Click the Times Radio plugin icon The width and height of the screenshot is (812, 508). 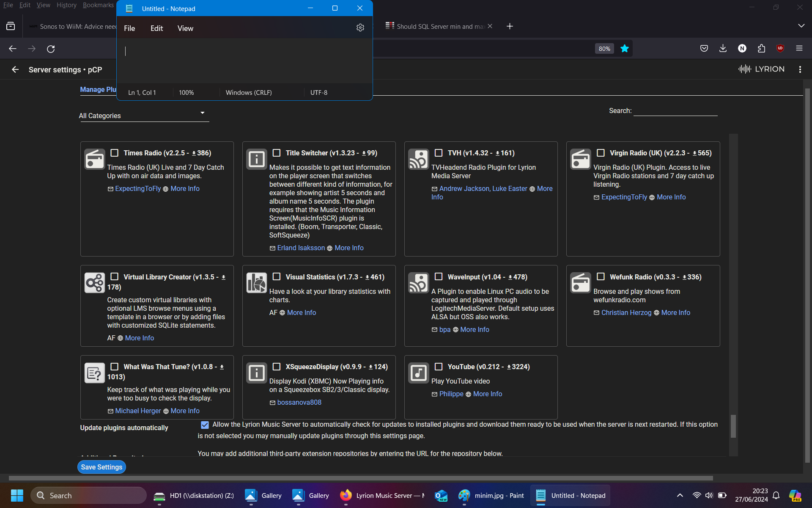(x=95, y=159)
